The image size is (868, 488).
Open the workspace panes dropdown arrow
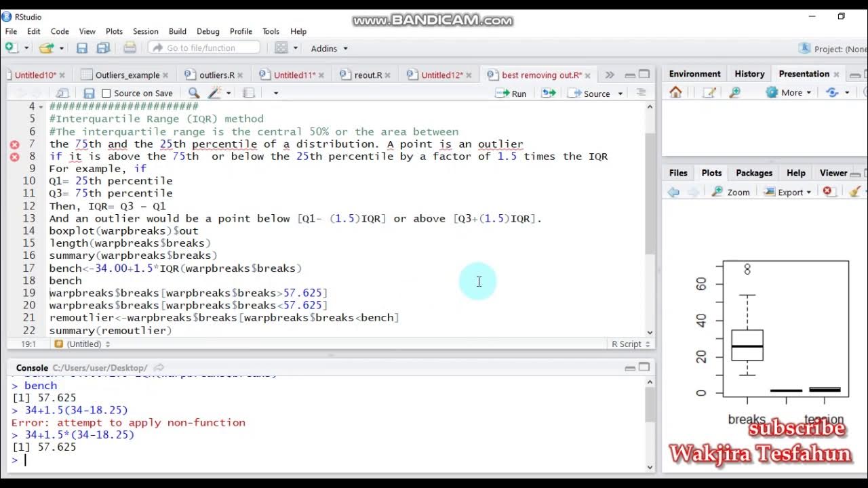pos(296,48)
